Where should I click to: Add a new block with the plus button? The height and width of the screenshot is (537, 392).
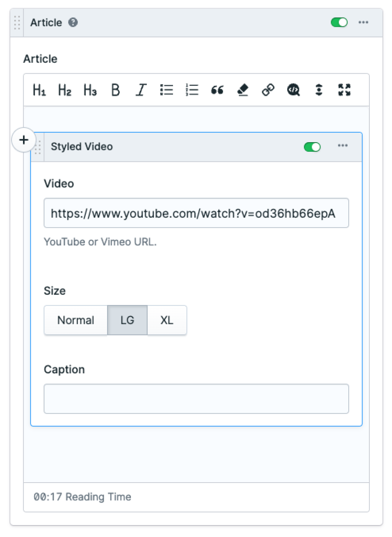pyautogui.click(x=24, y=140)
